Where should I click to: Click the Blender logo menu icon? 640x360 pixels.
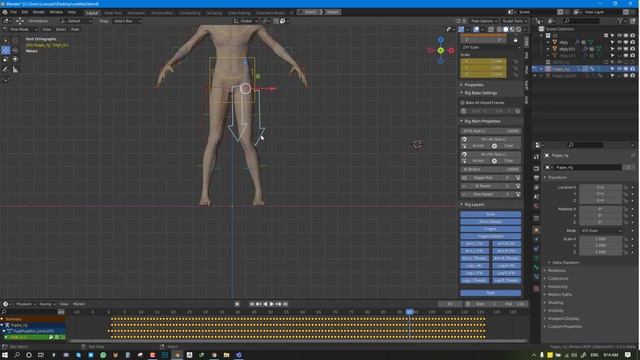(x=5, y=12)
